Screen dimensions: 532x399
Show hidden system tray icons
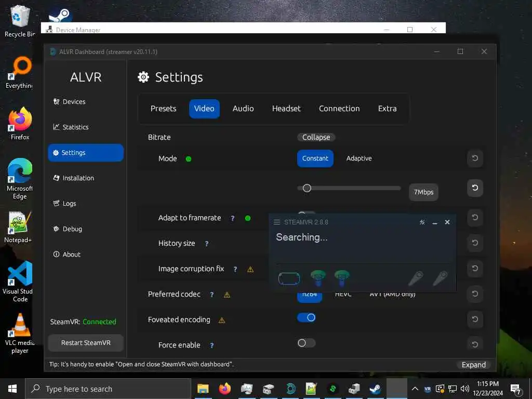coord(415,389)
